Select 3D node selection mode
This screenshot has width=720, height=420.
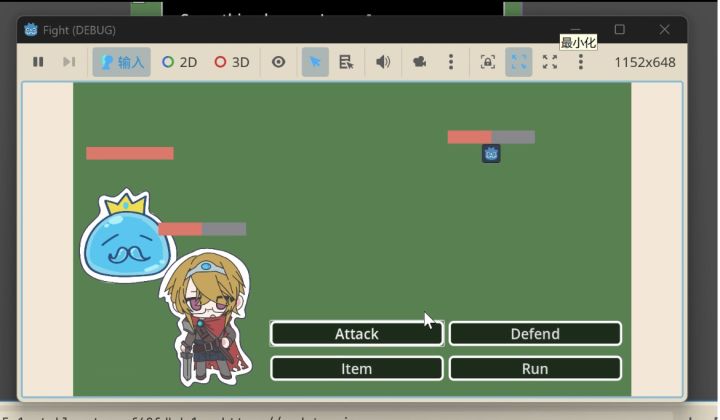point(232,62)
